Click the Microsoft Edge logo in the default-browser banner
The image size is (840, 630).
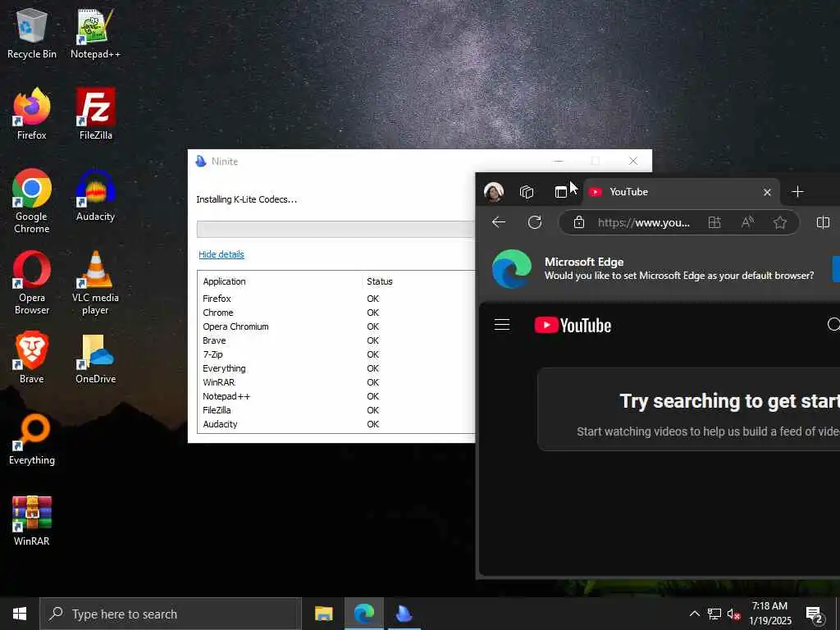point(512,268)
